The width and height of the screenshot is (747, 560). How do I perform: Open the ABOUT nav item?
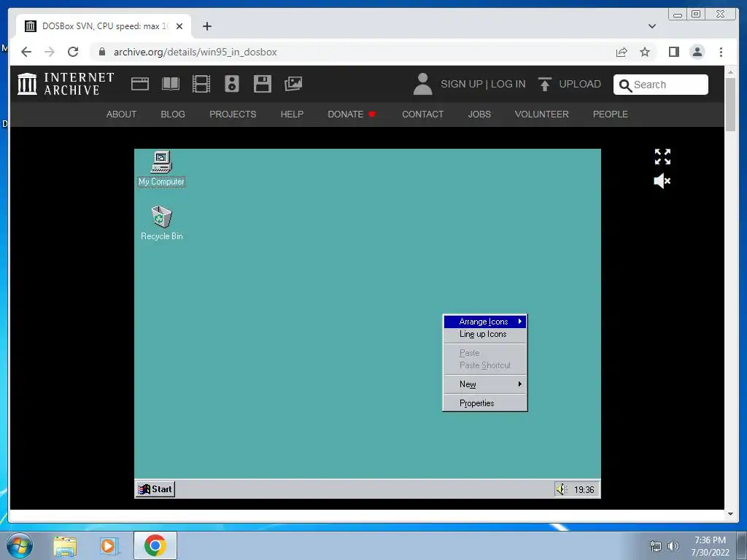(x=122, y=114)
